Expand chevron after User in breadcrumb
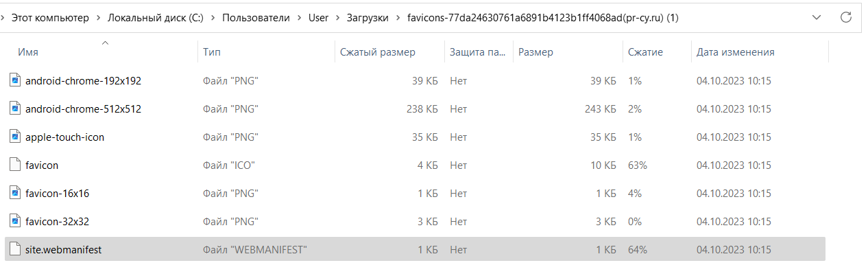Viewport: 868px width, 276px height. click(335, 18)
